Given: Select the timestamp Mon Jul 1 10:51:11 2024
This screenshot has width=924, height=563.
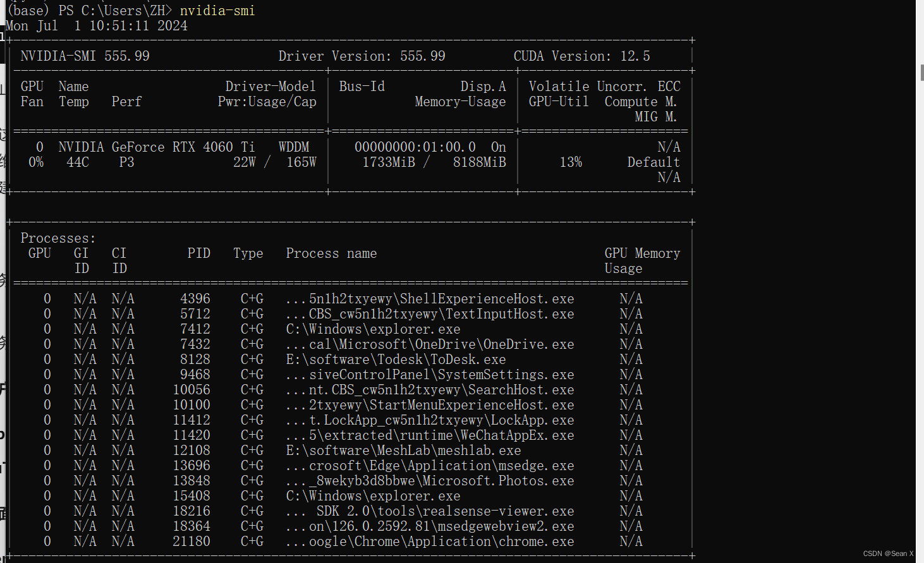Looking at the screenshot, I should pyautogui.click(x=96, y=26).
